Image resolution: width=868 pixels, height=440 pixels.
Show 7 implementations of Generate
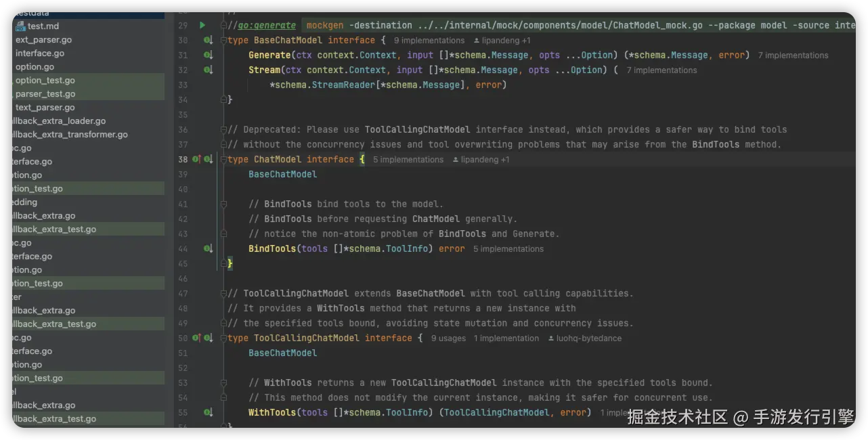pyautogui.click(x=793, y=56)
